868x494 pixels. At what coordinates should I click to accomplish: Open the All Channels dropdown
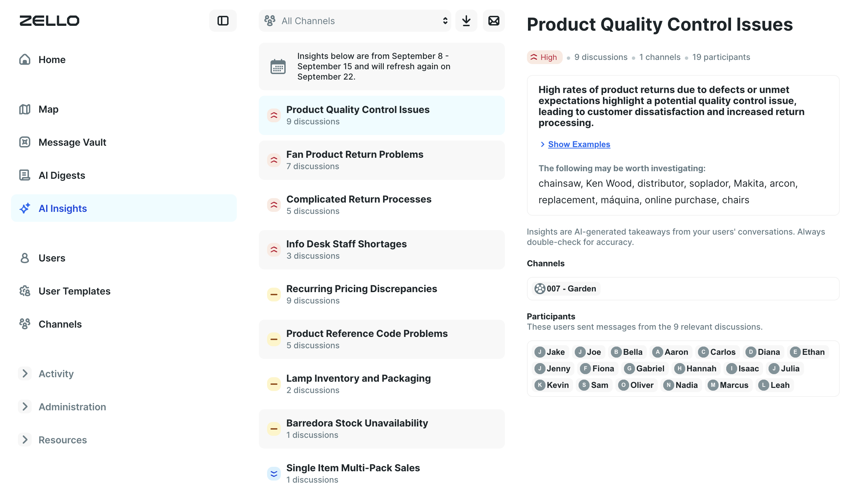tap(354, 21)
